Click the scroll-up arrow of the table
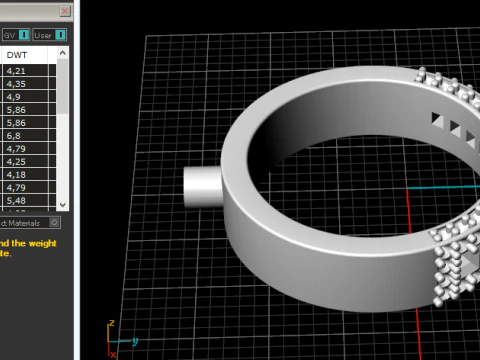 (63, 53)
